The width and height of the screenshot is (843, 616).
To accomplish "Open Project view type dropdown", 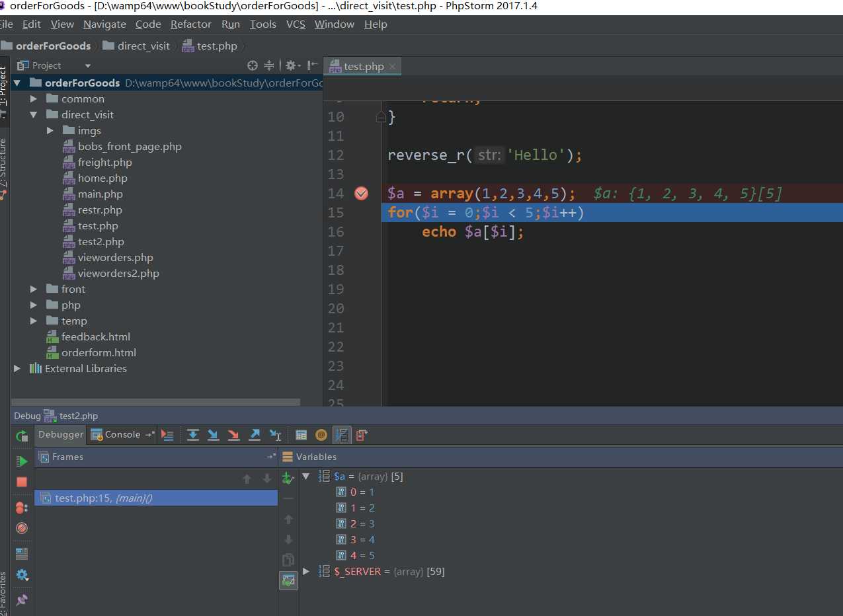I will pos(88,65).
